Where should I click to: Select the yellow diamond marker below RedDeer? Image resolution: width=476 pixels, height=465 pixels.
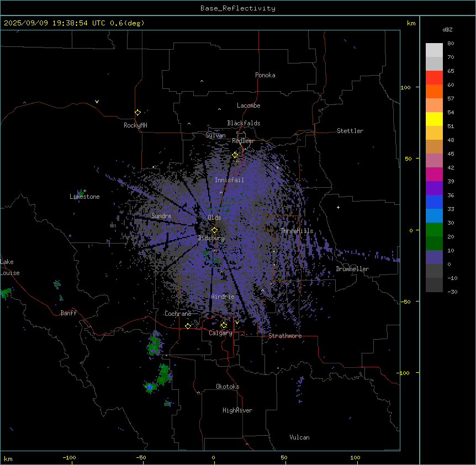coord(235,155)
